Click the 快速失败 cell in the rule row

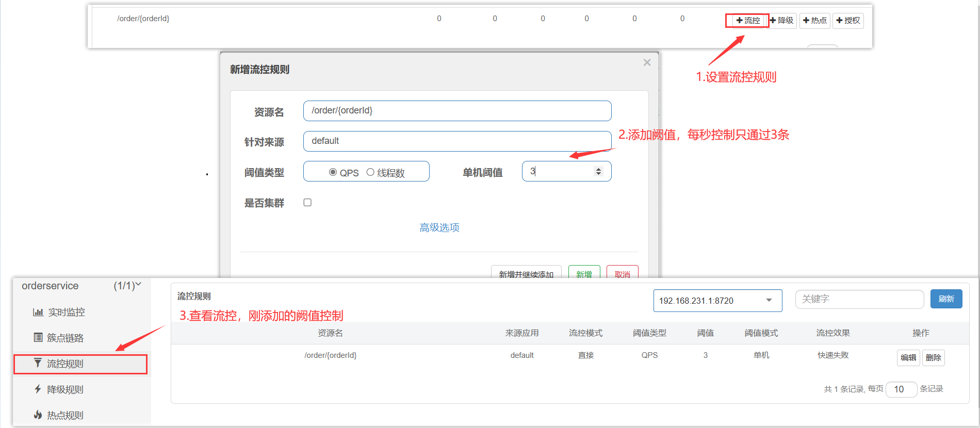pyautogui.click(x=833, y=355)
